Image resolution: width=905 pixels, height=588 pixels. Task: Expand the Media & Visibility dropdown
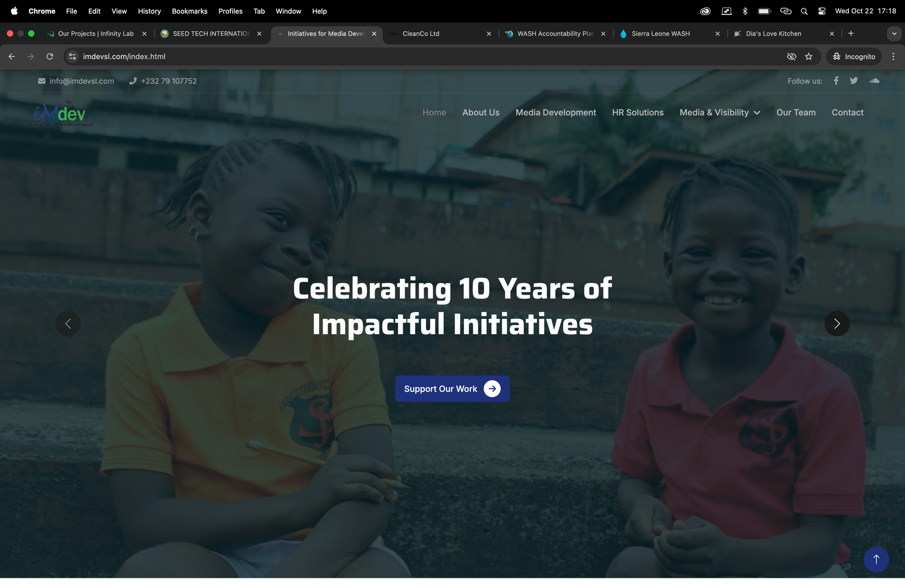coord(719,113)
